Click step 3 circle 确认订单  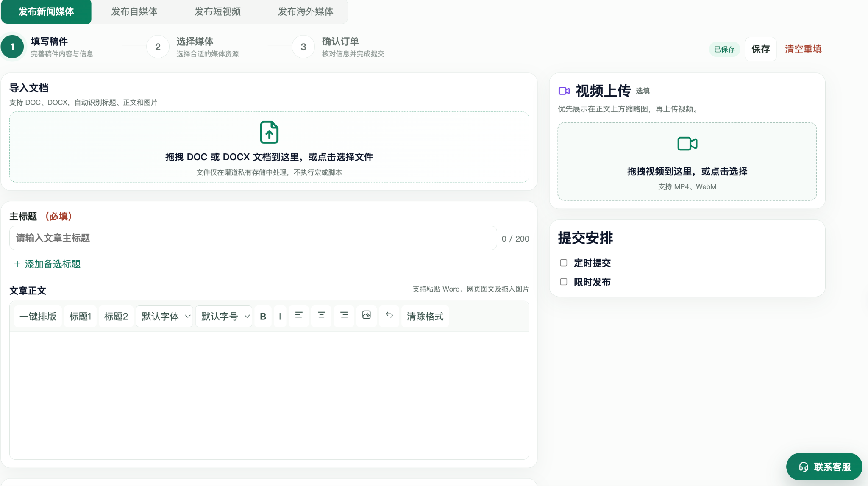(x=303, y=47)
